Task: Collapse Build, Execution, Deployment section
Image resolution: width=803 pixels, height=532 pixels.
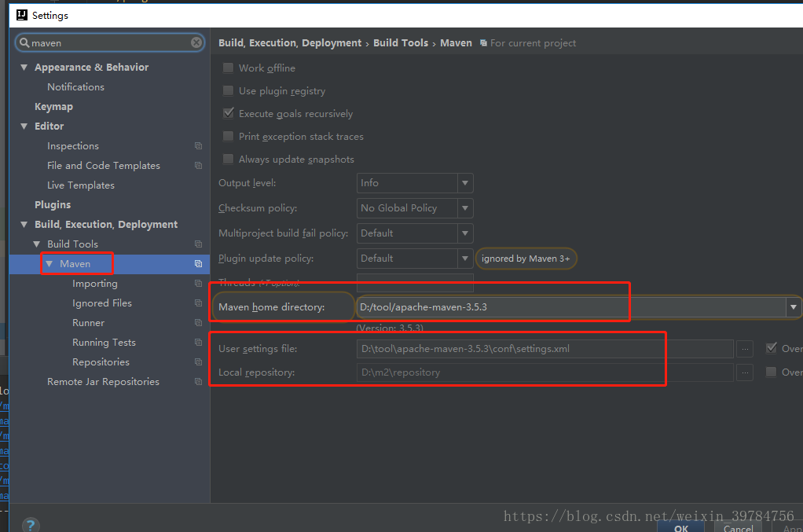Action: pyautogui.click(x=24, y=224)
